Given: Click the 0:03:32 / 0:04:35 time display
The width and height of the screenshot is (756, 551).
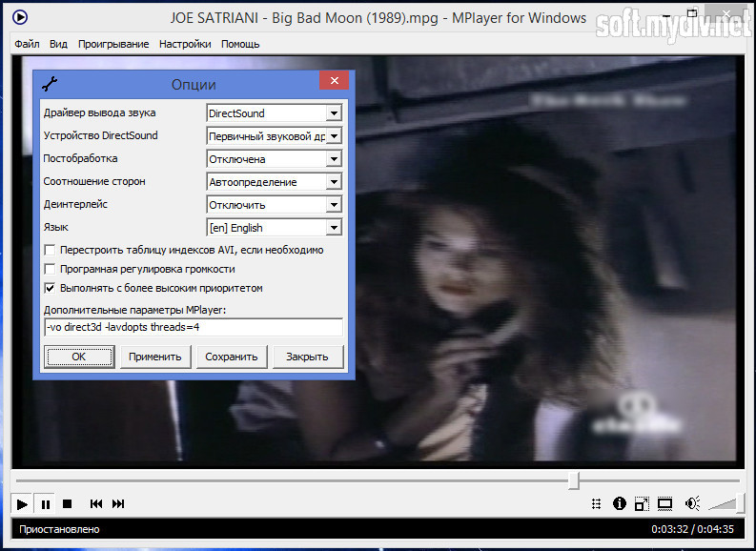Looking at the screenshot, I should point(692,529).
